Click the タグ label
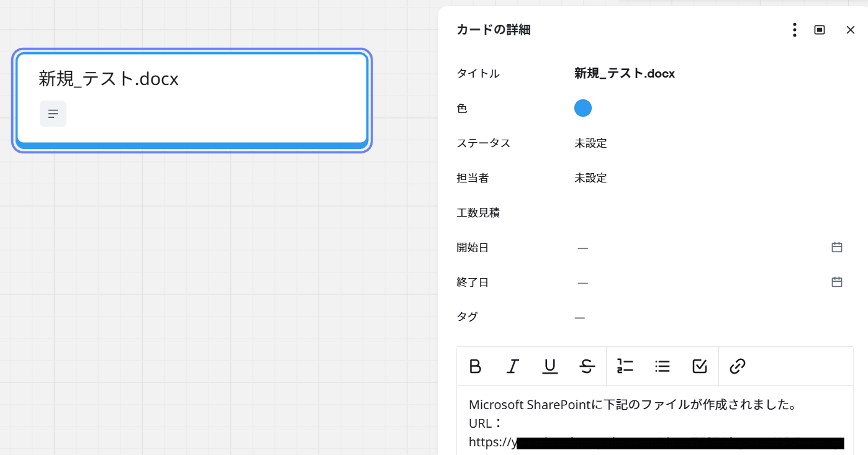Screen dimensions: 868x455 467,317
